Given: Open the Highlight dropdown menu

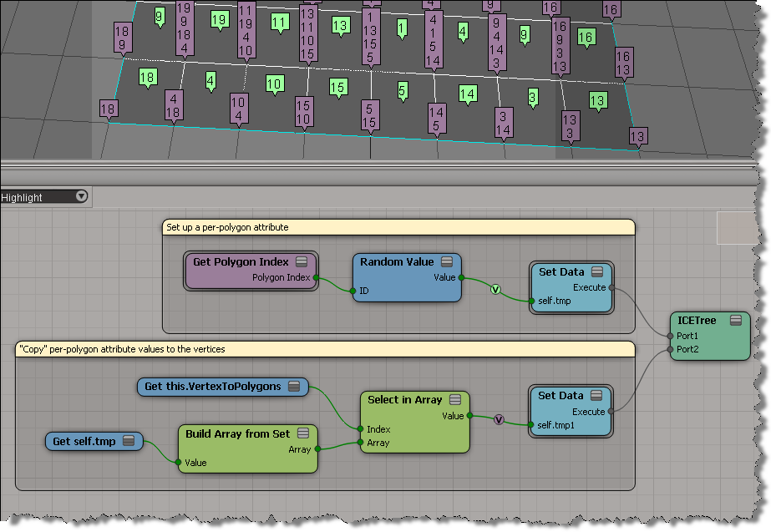Looking at the screenshot, I should coord(81,197).
